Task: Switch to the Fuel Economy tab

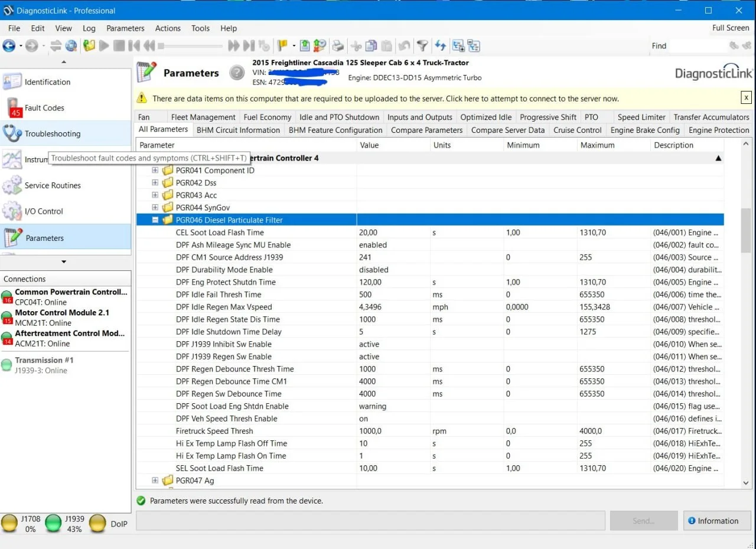Action: click(267, 117)
